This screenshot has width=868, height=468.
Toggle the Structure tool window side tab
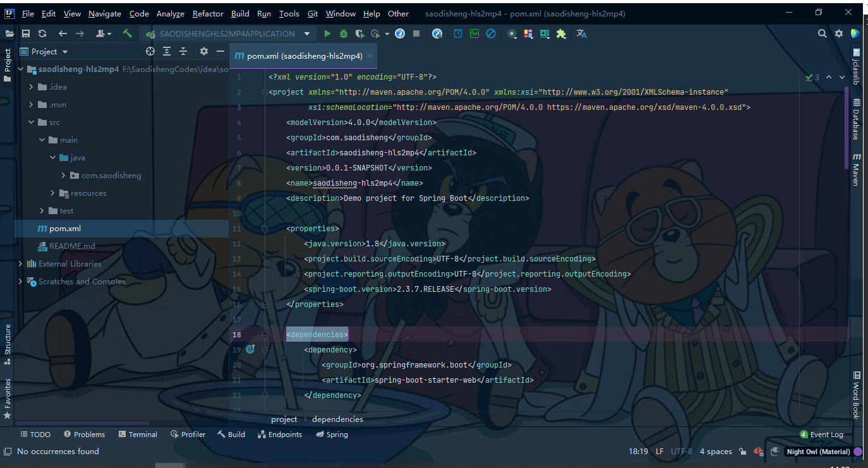[8, 344]
